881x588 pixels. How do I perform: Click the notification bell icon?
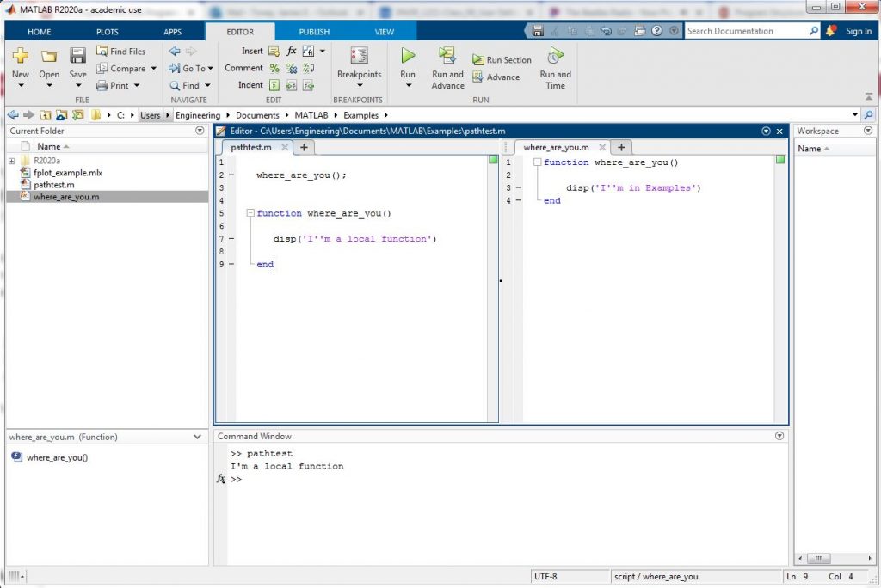[831, 31]
